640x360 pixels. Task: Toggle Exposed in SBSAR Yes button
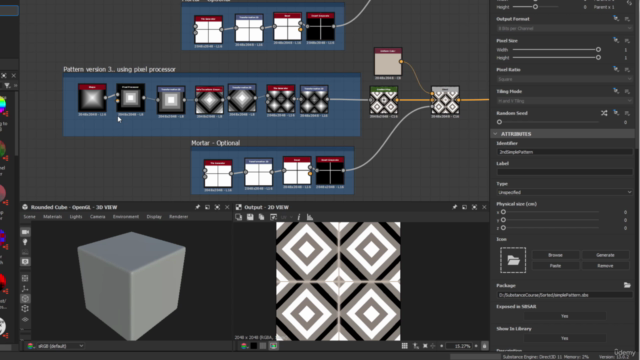[x=564, y=316]
